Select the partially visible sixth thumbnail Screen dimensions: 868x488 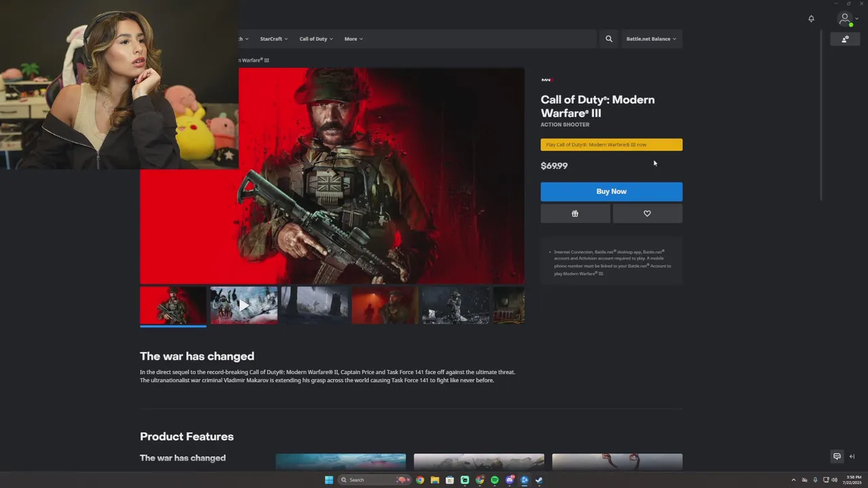coord(509,305)
